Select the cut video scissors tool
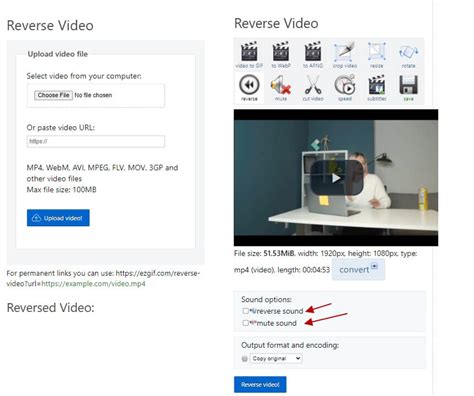The height and width of the screenshot is (396, 474). click(x=313, y=88)
